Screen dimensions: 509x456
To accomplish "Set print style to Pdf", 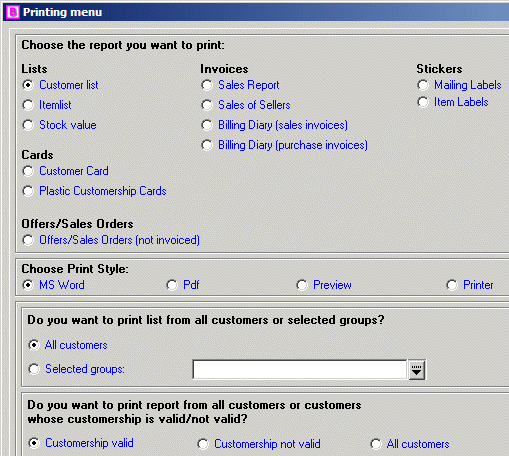I will tap(172, 285).
